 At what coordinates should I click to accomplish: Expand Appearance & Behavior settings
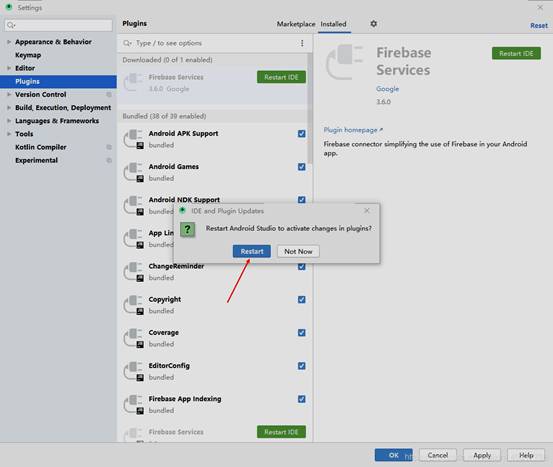coord(9,42)
